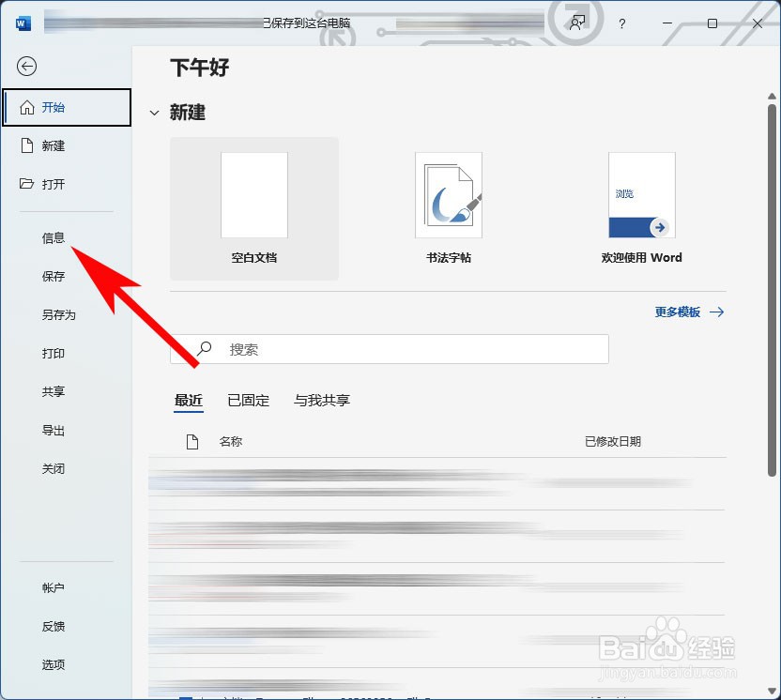
Task: Open help with the question mark icon
Action: (621, 23)
